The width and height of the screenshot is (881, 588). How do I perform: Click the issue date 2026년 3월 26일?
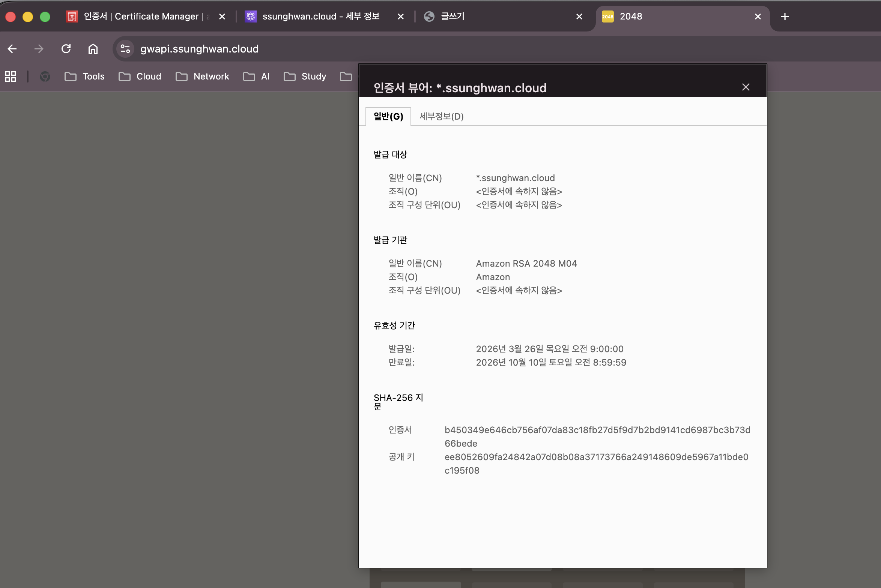point(550,349)
